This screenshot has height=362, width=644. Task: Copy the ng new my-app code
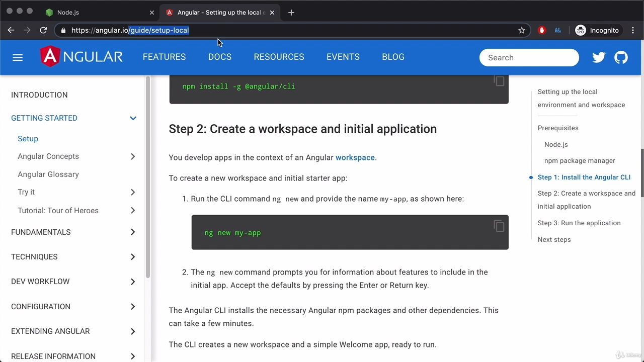tap(499, 226)
